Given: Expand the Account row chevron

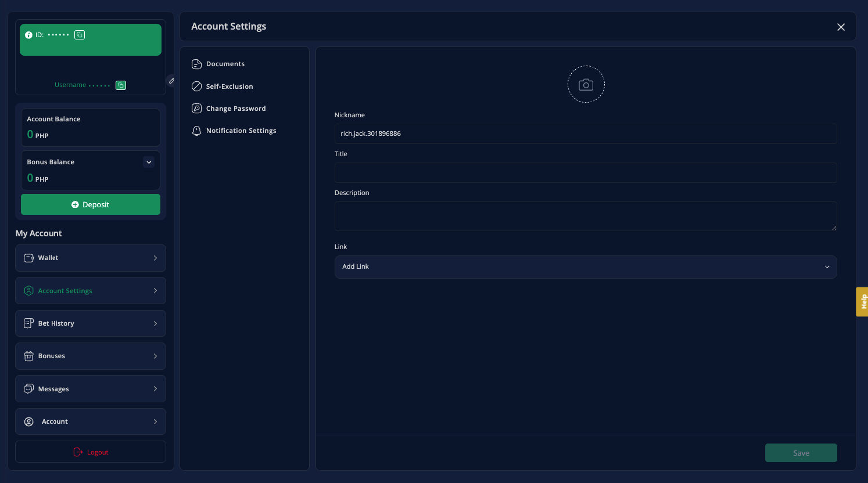Looking at the screenshot, I should [x=155, y=421].
